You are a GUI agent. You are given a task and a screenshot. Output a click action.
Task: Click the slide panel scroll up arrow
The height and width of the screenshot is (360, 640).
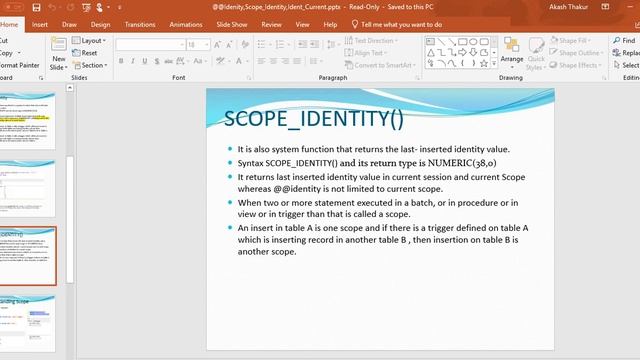[70, 88]
